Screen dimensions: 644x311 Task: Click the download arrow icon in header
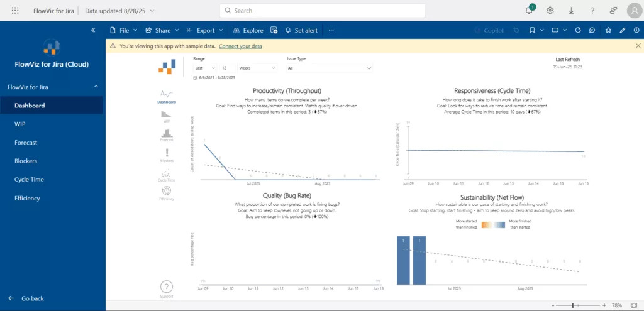tap(571, 11)
